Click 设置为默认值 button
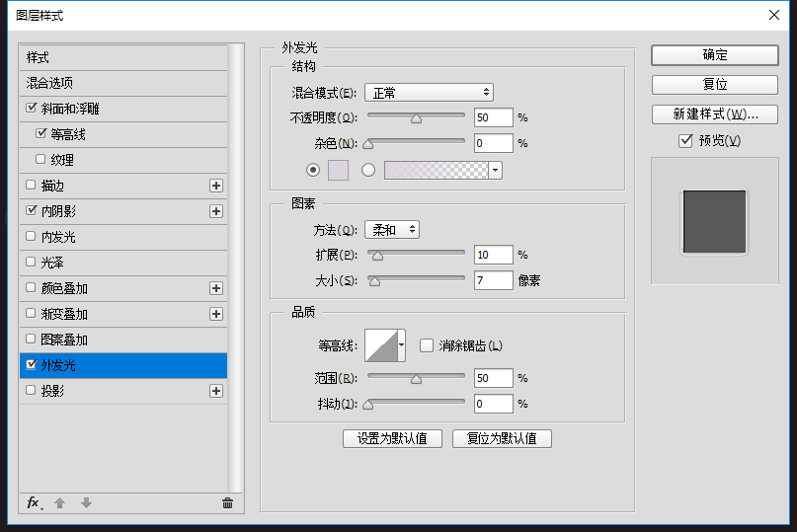 click(x=392, y=438)
